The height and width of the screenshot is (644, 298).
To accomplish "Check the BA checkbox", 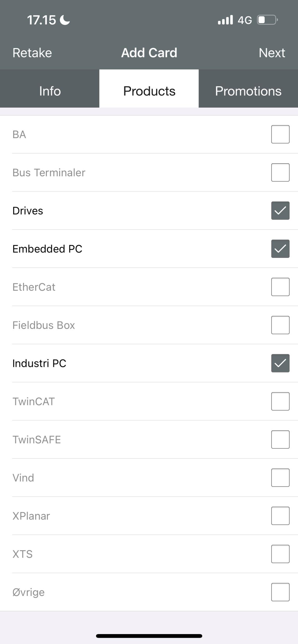I will pyautogui.click(x=280, y=134).
